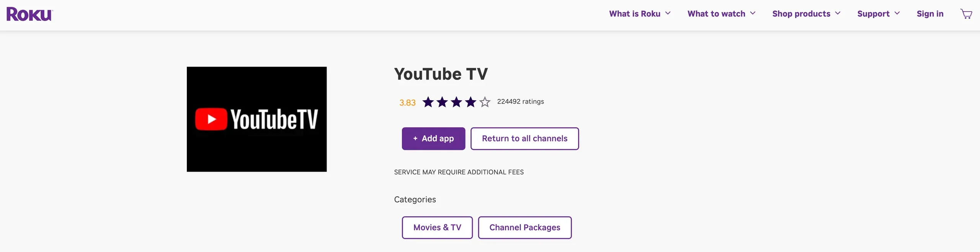Click the first filled rating star
The height and width of the screenshot is (252, 980).
coord(428,102)
